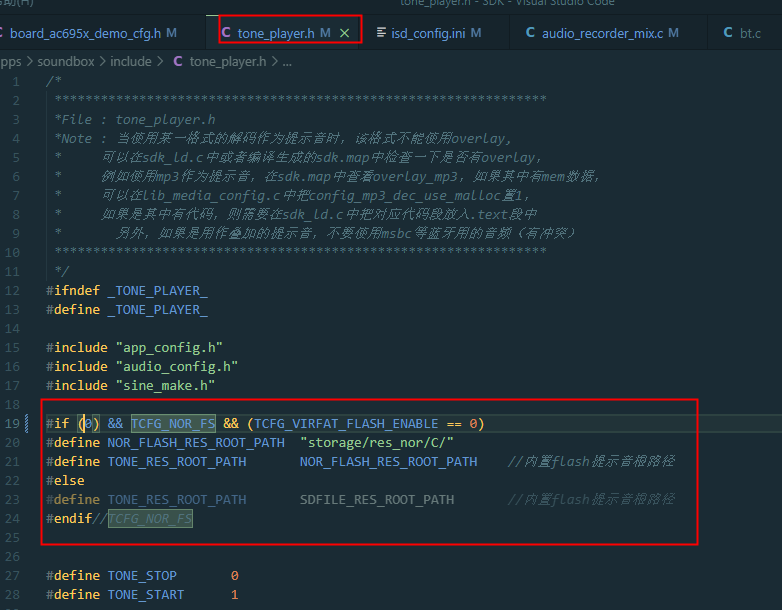The width and height of the screenshot is (782, 610).
Task: Click the C file icon in the breadcrumb
Action: 178,61
